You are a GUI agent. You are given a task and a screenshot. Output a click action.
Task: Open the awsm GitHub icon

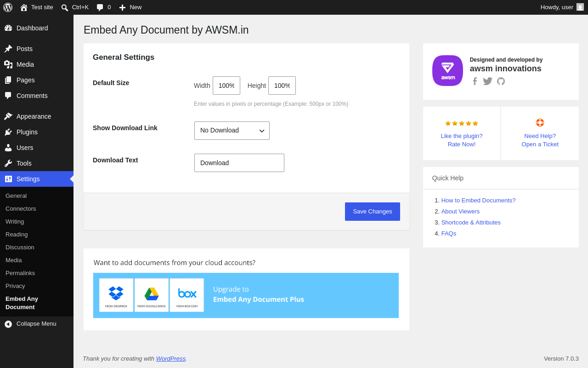click(x=501, y=81)
